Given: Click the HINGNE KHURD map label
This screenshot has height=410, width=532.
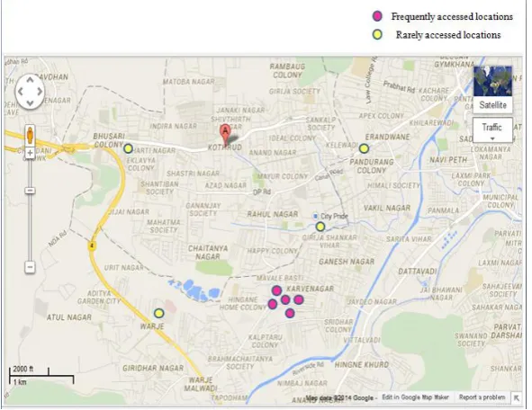Looking at the screenshot, I should pos(362,365).
